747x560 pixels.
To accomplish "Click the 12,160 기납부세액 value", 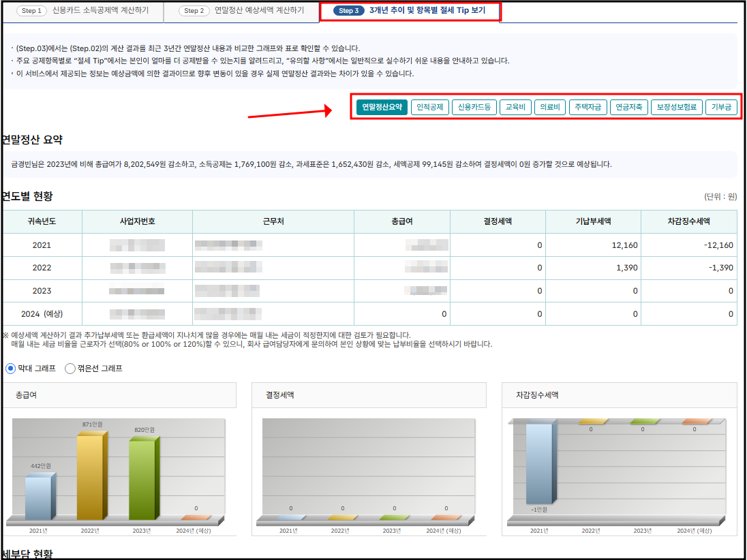I will 624,245.
